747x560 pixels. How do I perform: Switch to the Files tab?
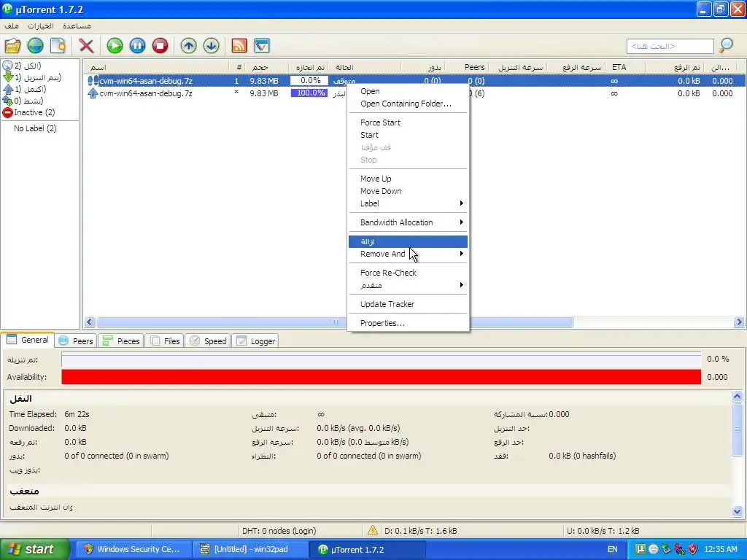pos(165,341)
